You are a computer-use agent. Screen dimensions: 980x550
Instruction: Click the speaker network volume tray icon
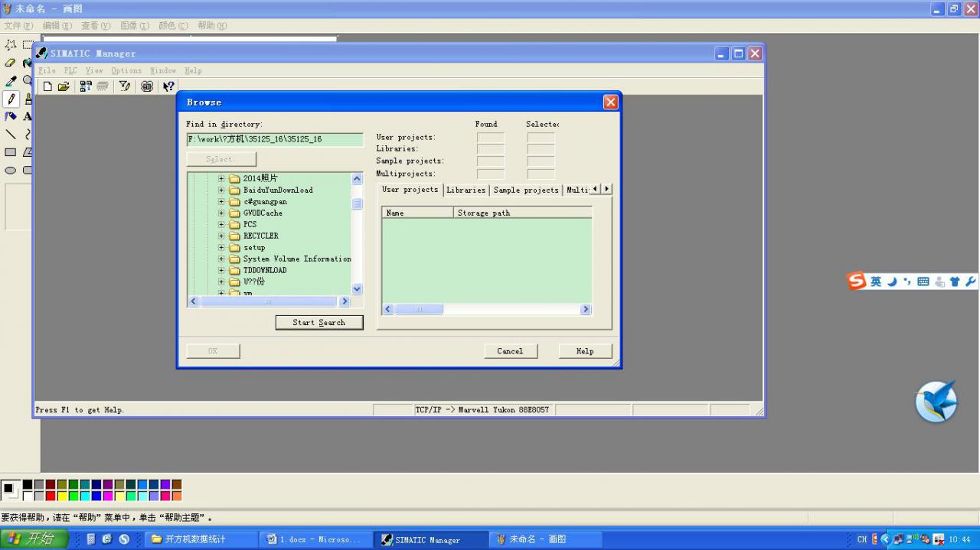tap(913, 539)
